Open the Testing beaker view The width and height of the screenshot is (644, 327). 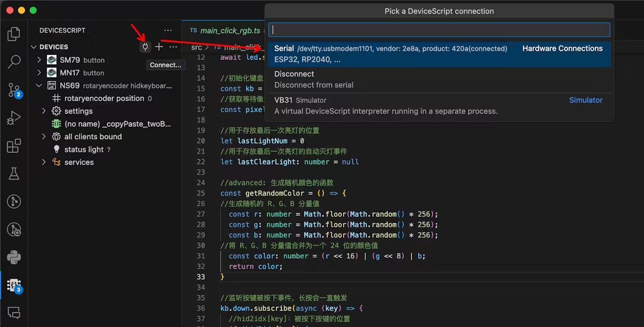pyautogui.click(x=14, y=174)
